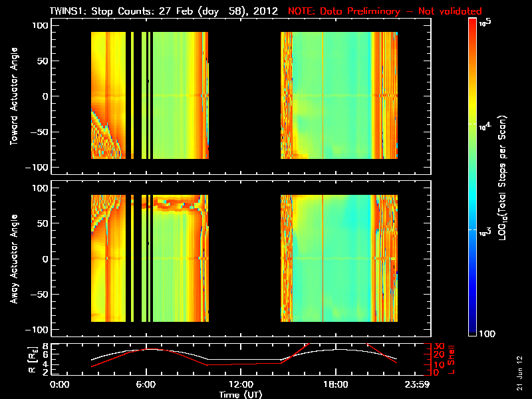
Task: Click the 10^3 tick on the color bar
Action: tap(485, 232)
